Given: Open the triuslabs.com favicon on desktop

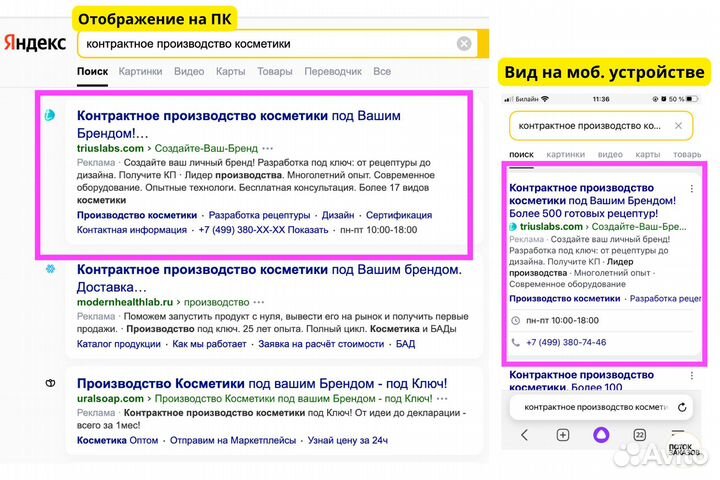Looking at the screenshot, I should coord(50,115).
